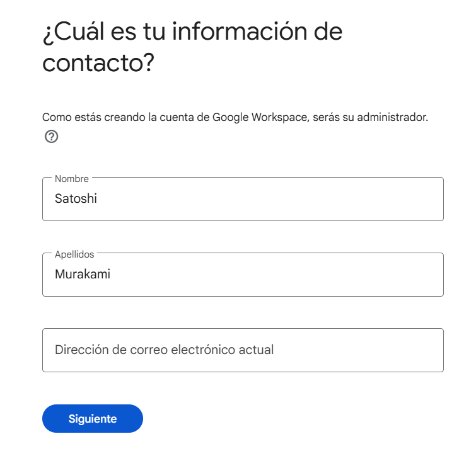Screen dimensions: 476x451
Task: Click the words "serás su" in the description
Action: click(334, 117)
